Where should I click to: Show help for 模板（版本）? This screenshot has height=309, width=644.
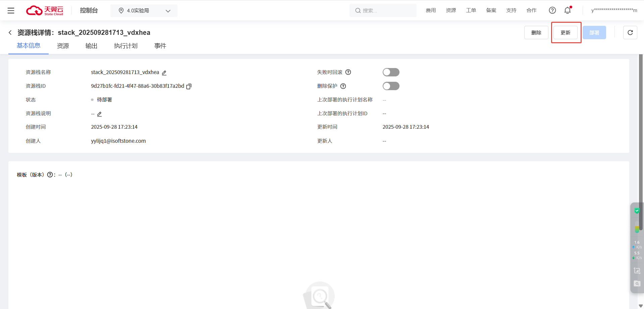pyautogui.click(x=50, y=175)
